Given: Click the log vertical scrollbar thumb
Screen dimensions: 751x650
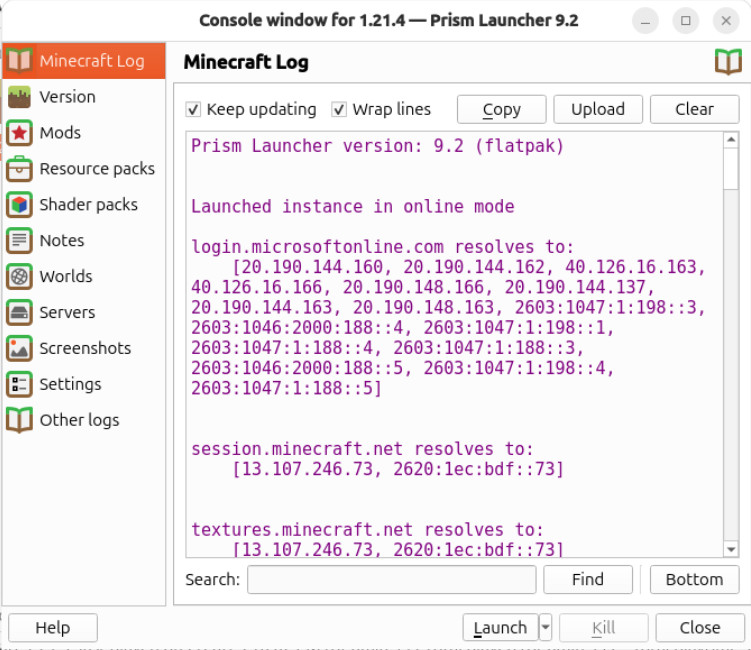Looking at the screenshot, I should pyautogui.click(x=731, y=169).
